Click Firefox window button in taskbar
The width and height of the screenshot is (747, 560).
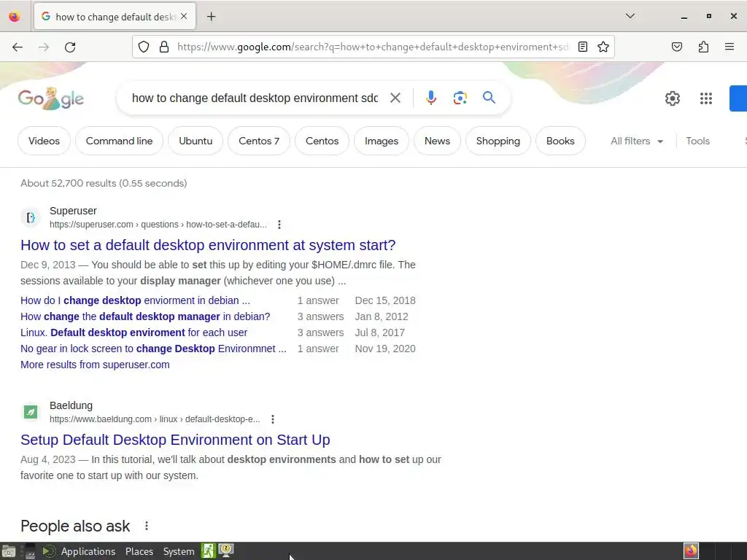click(x=691, y=551)
